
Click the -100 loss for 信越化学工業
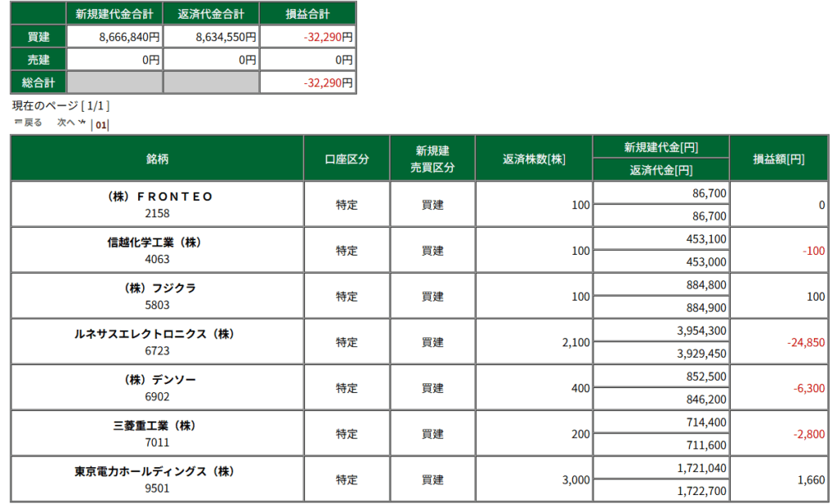click(x=813, y=251)
